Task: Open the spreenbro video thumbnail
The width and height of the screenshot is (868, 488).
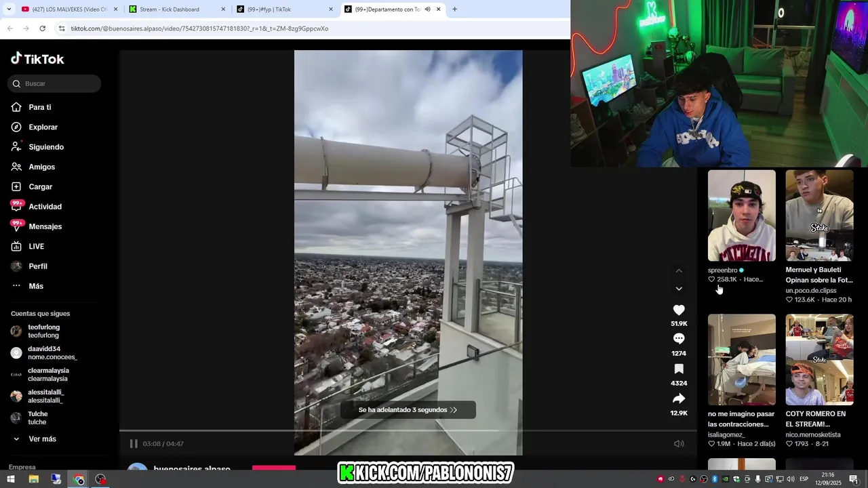Action: coord(742,216)
